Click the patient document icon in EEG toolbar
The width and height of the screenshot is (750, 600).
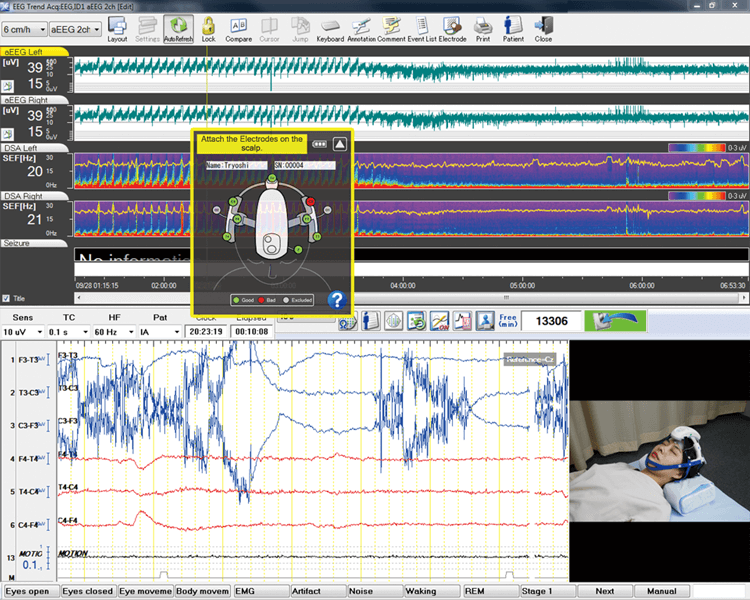pyautogui.click(x=371, y=321)
